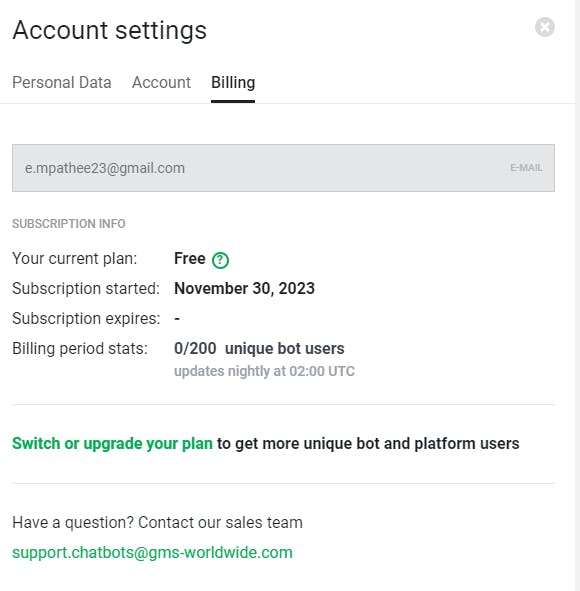Click the 0/200 unique bot users stat
580x591 pixels.
coord(259,349)
